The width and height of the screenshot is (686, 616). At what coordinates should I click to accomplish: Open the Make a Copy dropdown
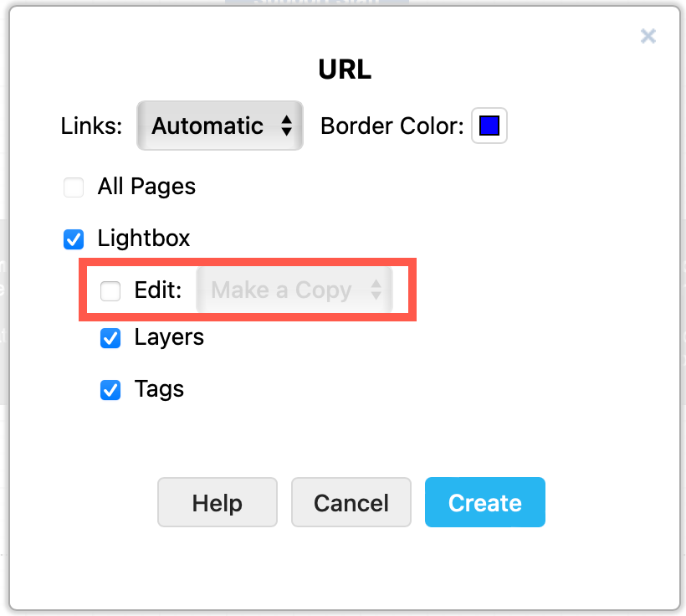pyautogui.click(x=294, y=290)
